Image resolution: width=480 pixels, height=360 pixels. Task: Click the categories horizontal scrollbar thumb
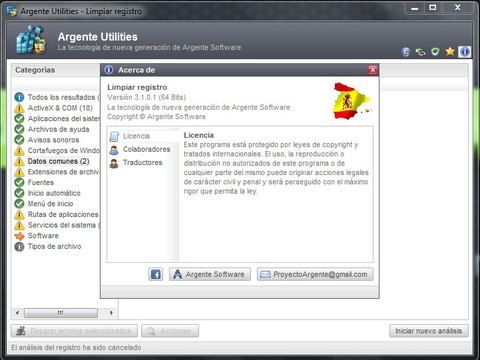click(x=61, y=313)
